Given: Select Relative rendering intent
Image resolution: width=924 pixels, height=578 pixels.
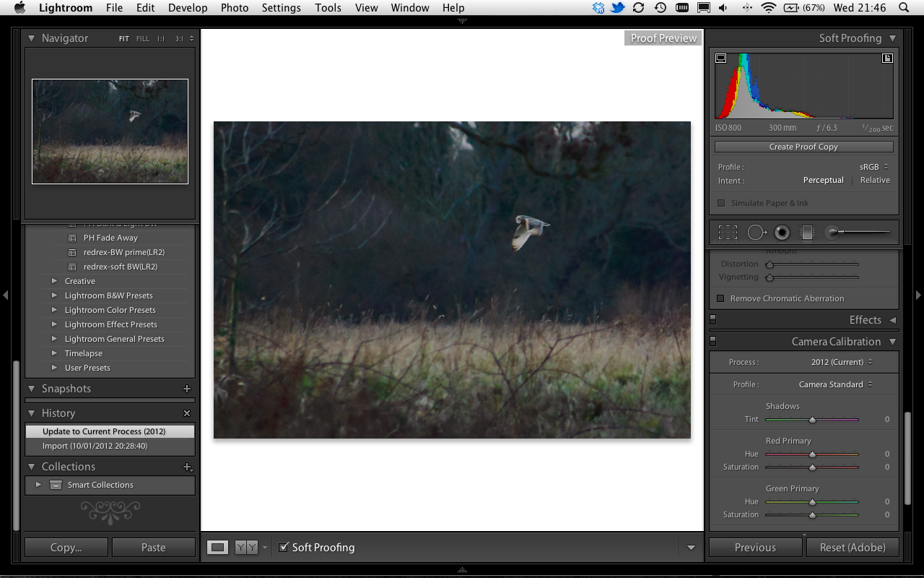Looking at the screenshot, I should tap(875, 181).
